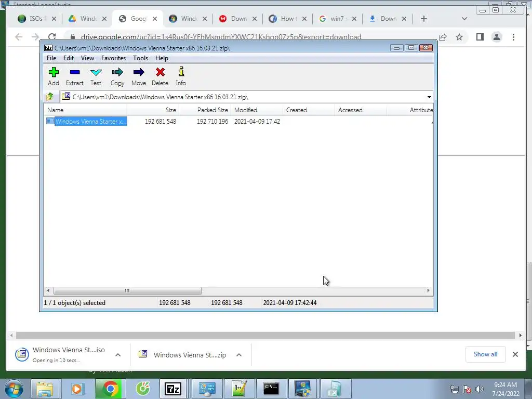
Task: Click the 2021-04-09 17:42 modified cell
Action: coord(257,122)
